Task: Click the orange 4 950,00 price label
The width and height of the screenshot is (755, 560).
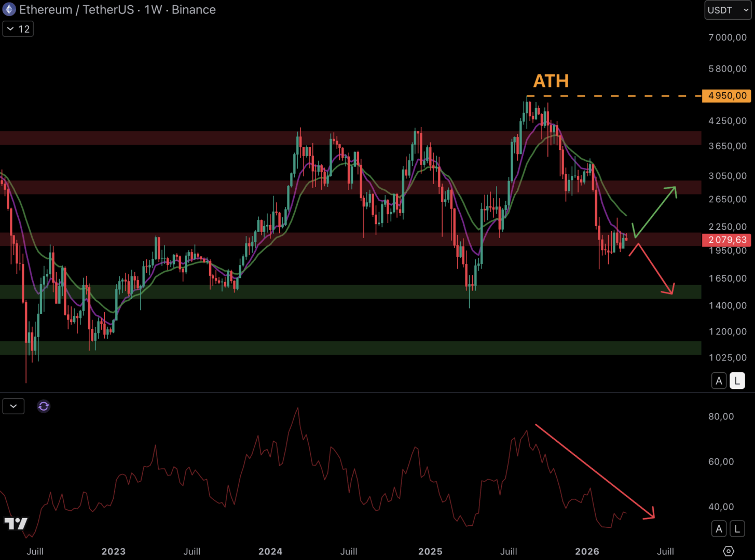Action: pyautogui.click(x=726, y=96)
